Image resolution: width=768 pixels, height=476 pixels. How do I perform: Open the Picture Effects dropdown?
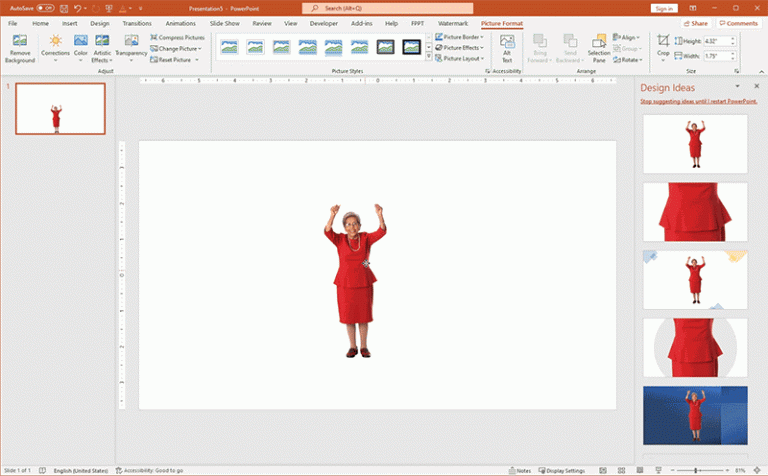point(459,48)
